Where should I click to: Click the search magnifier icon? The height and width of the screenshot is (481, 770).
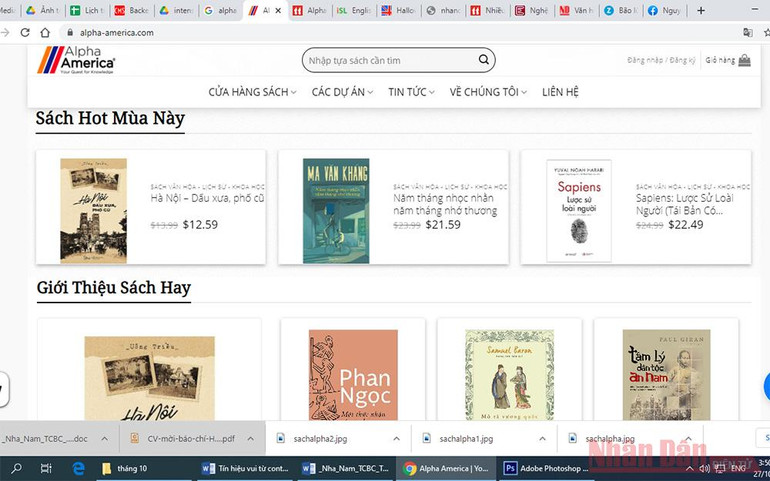(x=484, y=60)
